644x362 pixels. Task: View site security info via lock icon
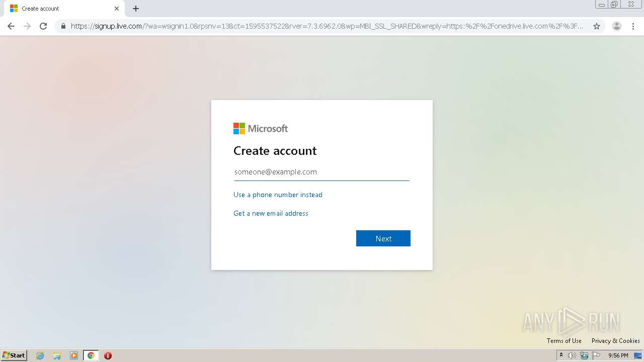63,26
